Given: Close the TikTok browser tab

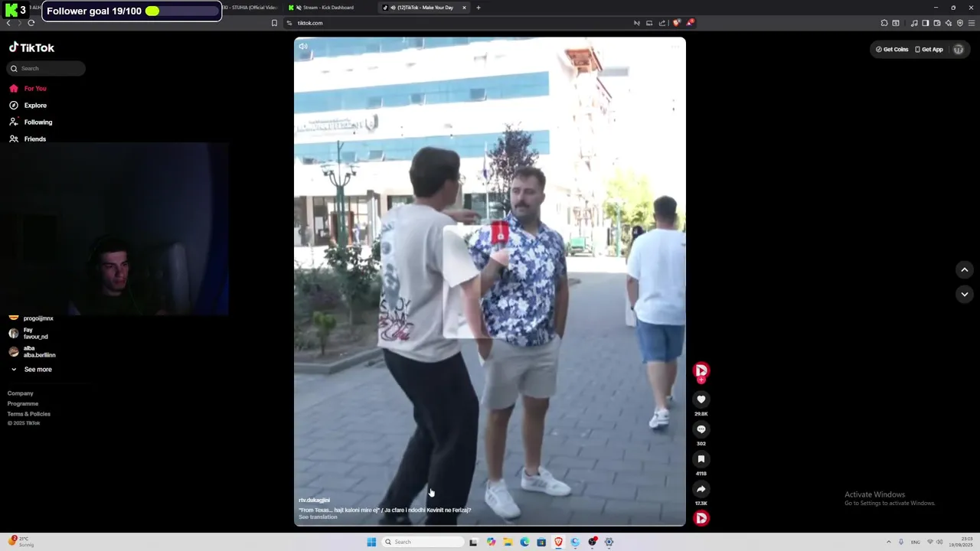Looking at the screenshot, I should coord(464,8).
